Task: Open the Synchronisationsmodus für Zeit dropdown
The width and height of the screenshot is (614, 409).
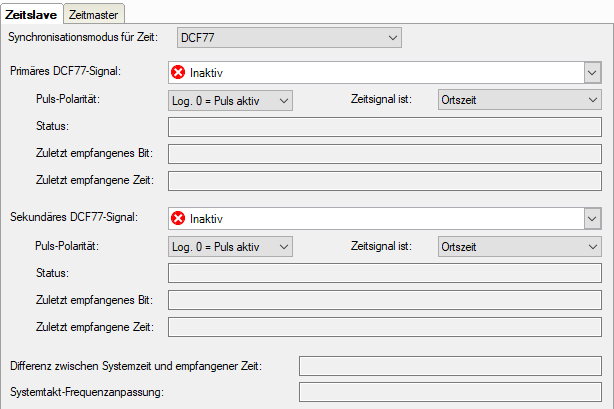Action: click(x=288, y=38)
